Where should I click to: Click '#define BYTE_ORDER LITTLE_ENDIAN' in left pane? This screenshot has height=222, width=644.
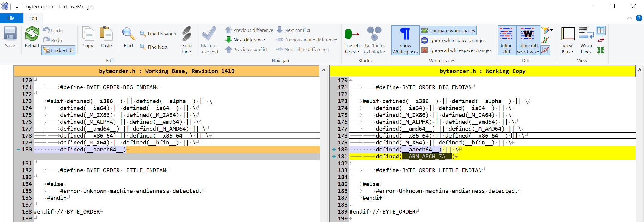(113, 170)
